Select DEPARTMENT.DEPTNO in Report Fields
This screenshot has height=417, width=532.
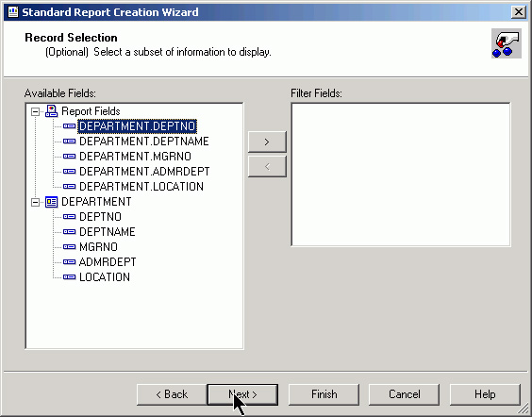(138, 126)
